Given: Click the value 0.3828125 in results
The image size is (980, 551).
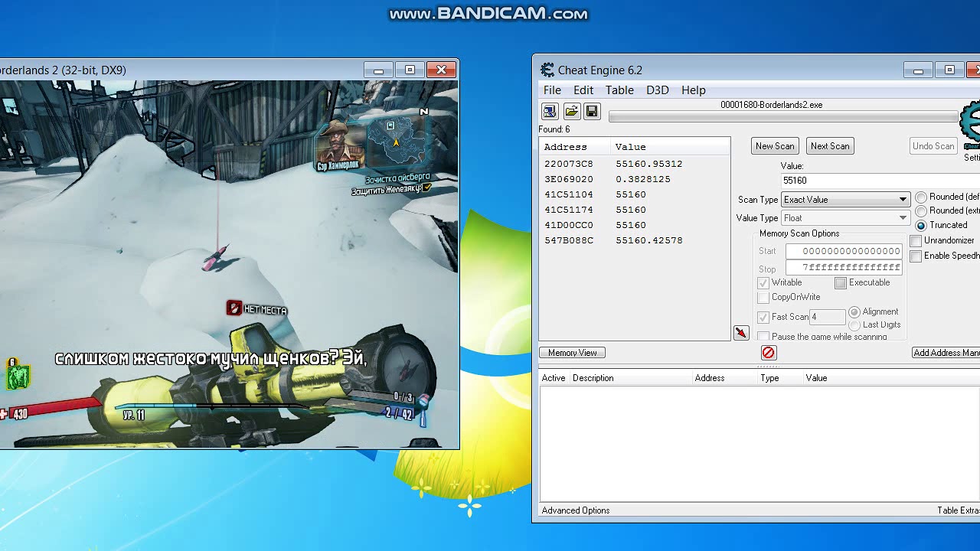Looking at the screenshot, I should (x=643, y=179).
